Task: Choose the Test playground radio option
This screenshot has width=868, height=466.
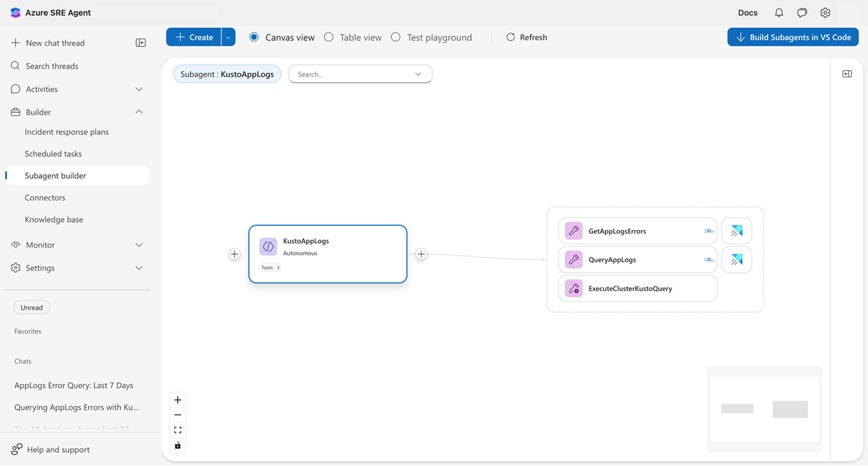Action: [396, 37]
